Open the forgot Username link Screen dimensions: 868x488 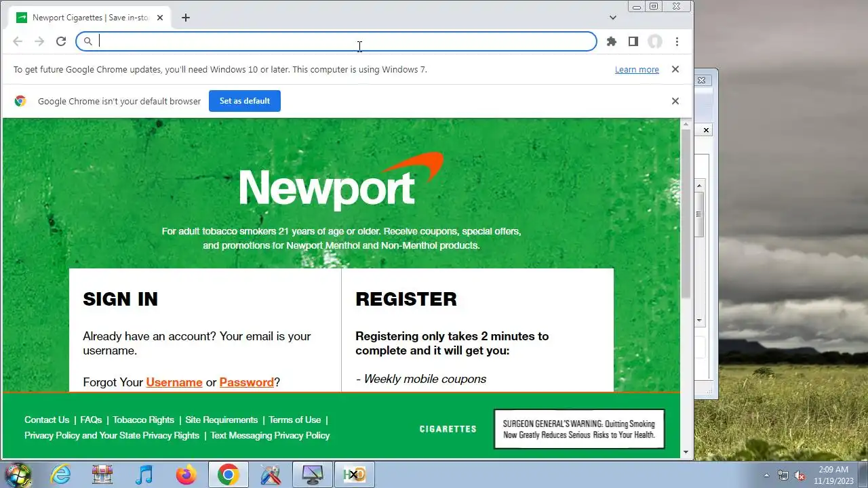(174, 382)
